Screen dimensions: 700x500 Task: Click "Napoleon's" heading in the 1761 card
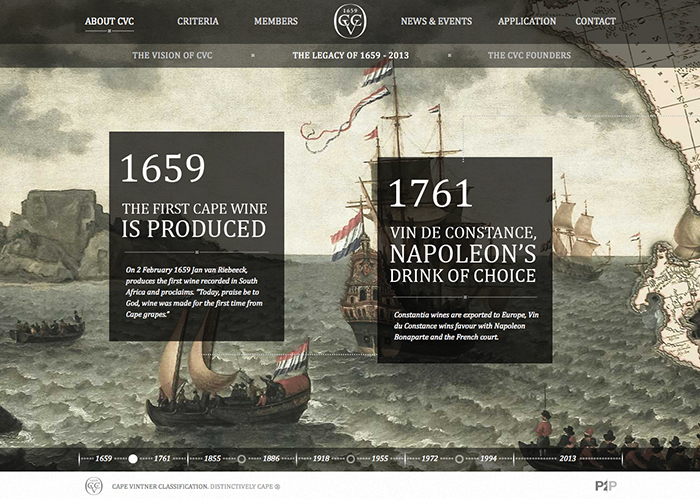[462, 254]
